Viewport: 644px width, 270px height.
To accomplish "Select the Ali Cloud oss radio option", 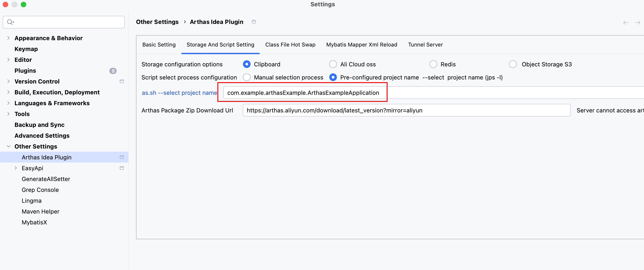I will click(333, 64).
